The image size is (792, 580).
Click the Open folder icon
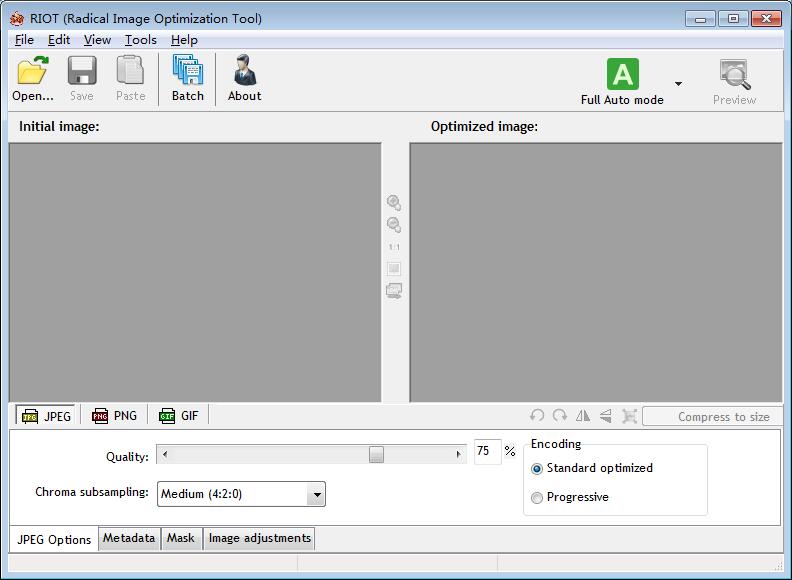click(33, 70)
